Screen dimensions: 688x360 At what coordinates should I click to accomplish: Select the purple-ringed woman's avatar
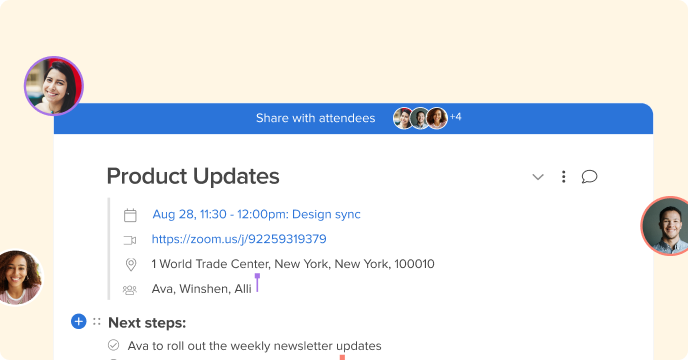pyautogui.click(x=54, y=86)
